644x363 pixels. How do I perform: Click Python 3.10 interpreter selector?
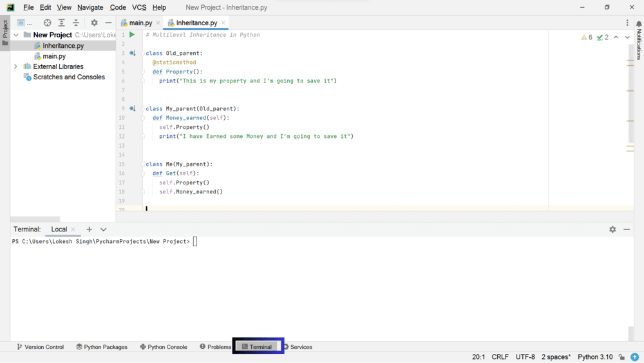coord(595,357)
